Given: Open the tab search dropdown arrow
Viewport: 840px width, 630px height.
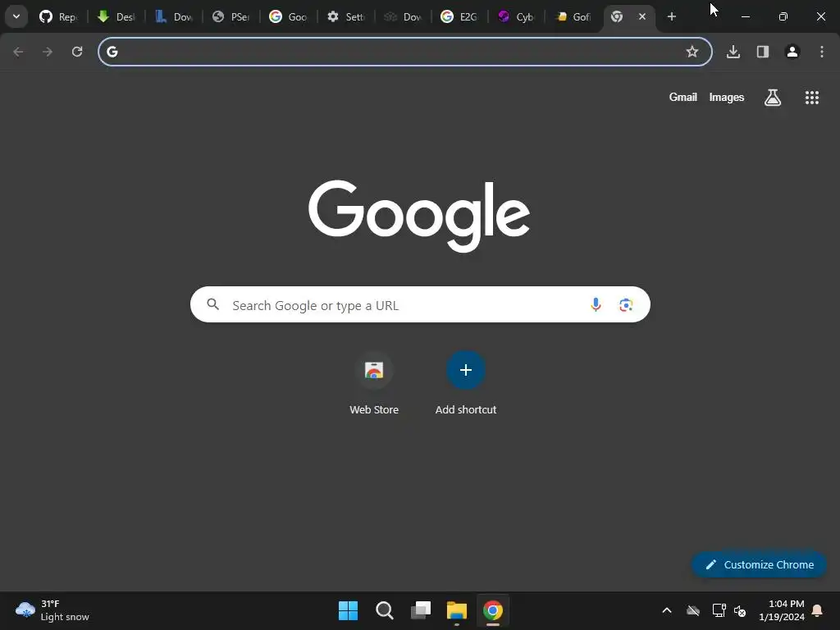Looking at the screenshot, I should (16, 16).
